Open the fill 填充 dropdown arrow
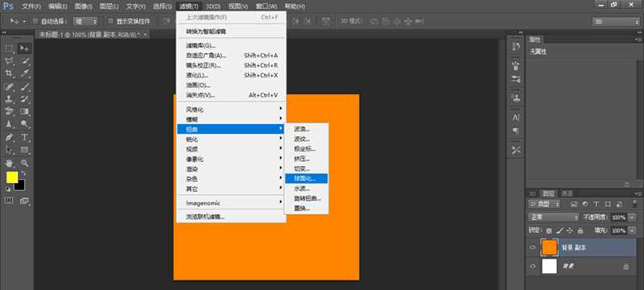The width and height of the screenshot is (644, 290). point(632,231)
